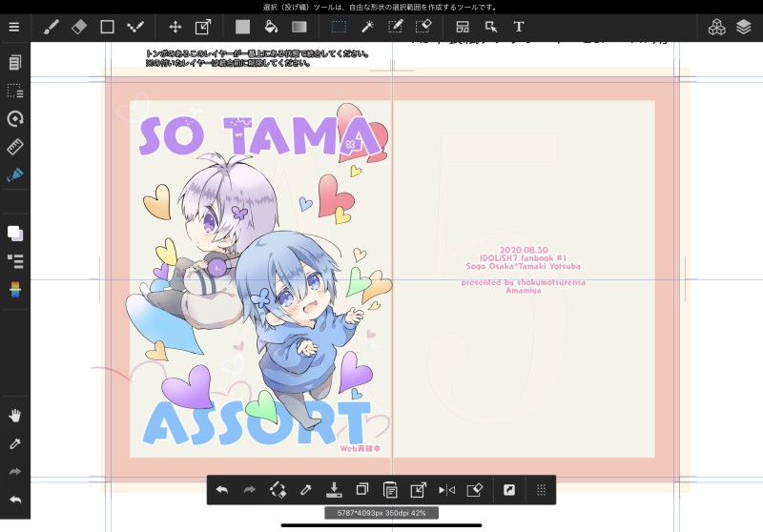This screenshot has width=763, height=532.
Task: Select the Brush tool in top toolbar
Action: (52, 27)
